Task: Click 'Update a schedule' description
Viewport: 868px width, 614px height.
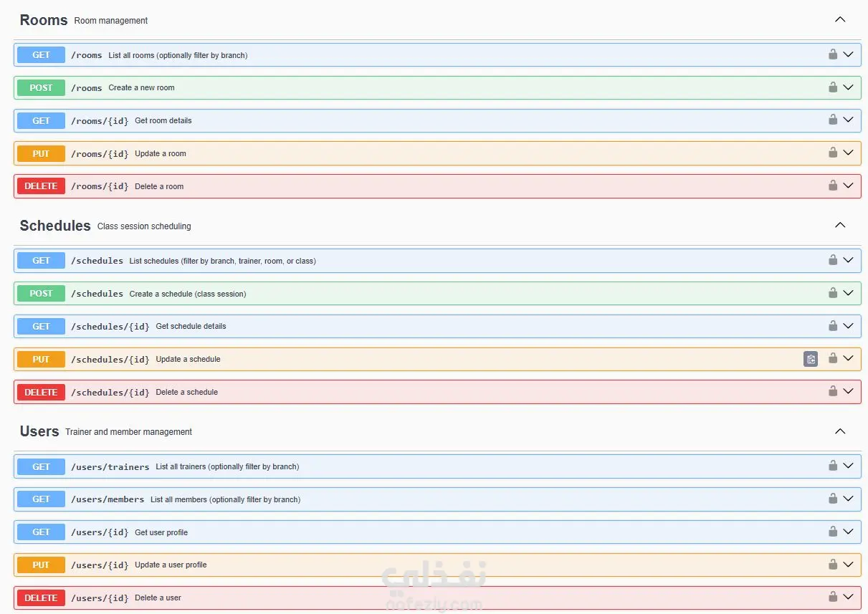Action: coord(188,359)
